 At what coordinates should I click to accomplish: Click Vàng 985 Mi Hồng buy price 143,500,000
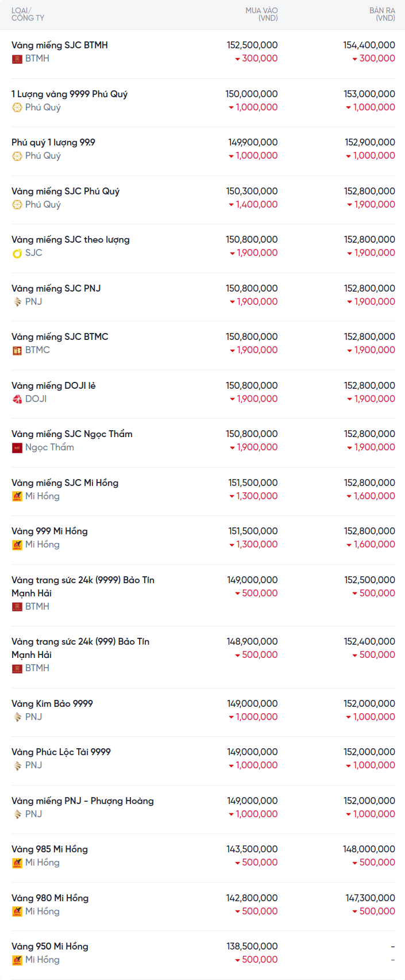pyautogui.click(x=252, y=849)
